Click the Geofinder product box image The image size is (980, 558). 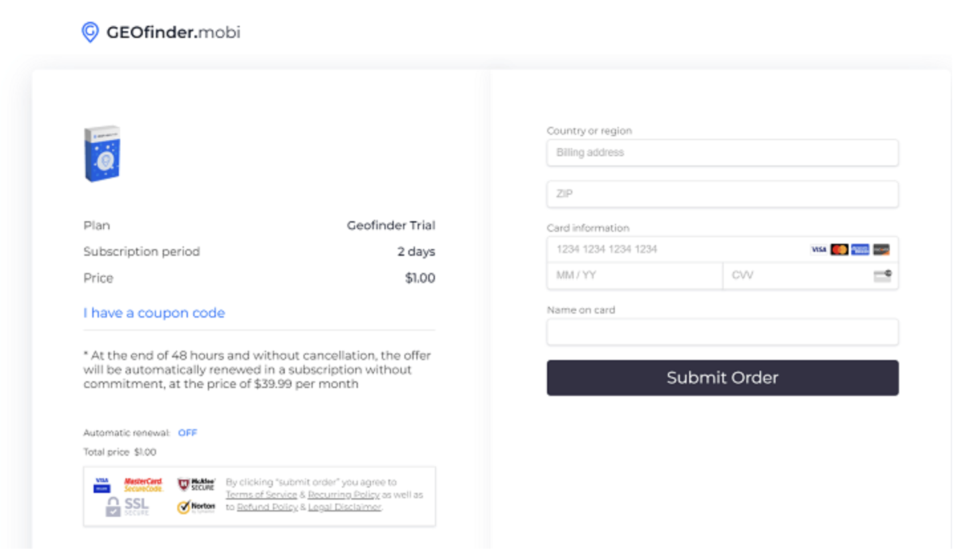(x=102, y=153)
